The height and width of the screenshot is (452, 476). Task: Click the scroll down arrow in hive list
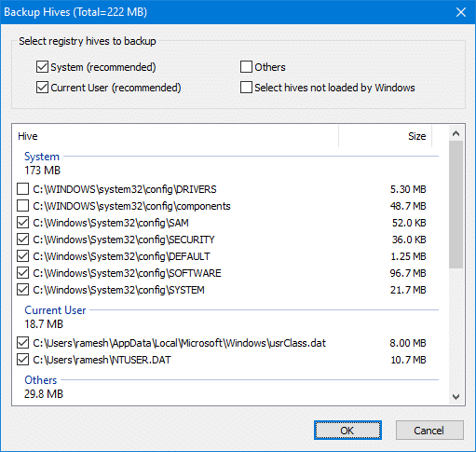pyautogui.click(x=456, y=397)
